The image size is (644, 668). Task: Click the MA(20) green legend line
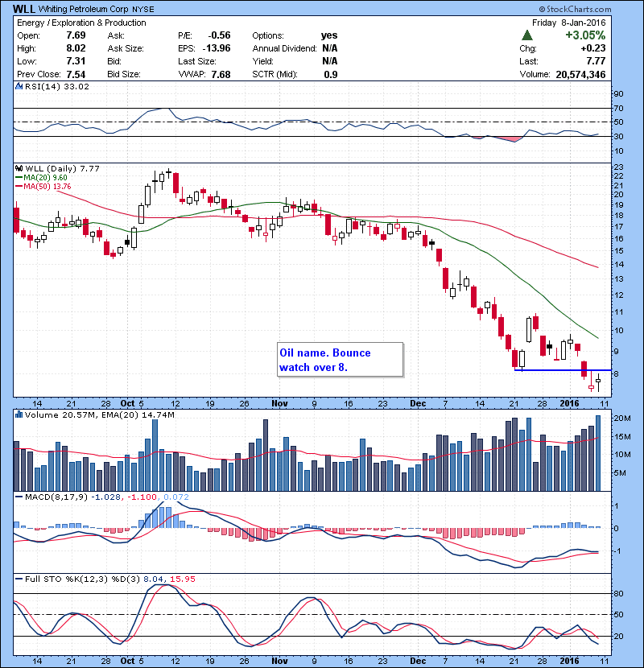coord(19,178)
